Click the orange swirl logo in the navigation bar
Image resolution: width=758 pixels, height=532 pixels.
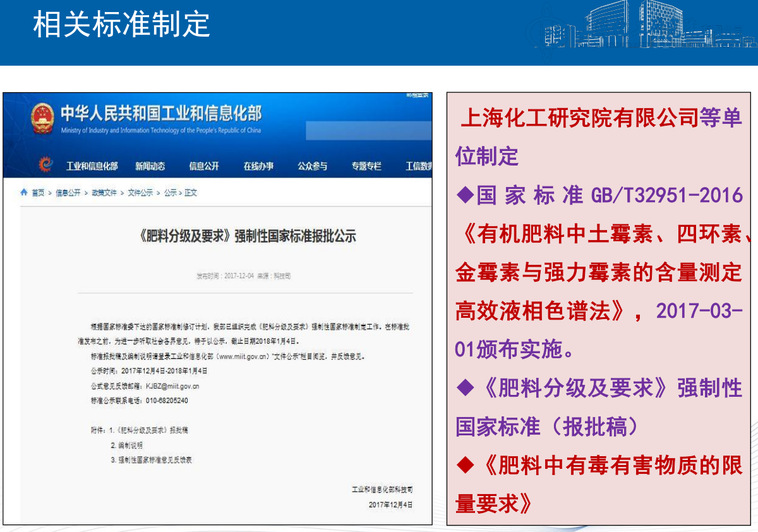(x=45, y=165)
